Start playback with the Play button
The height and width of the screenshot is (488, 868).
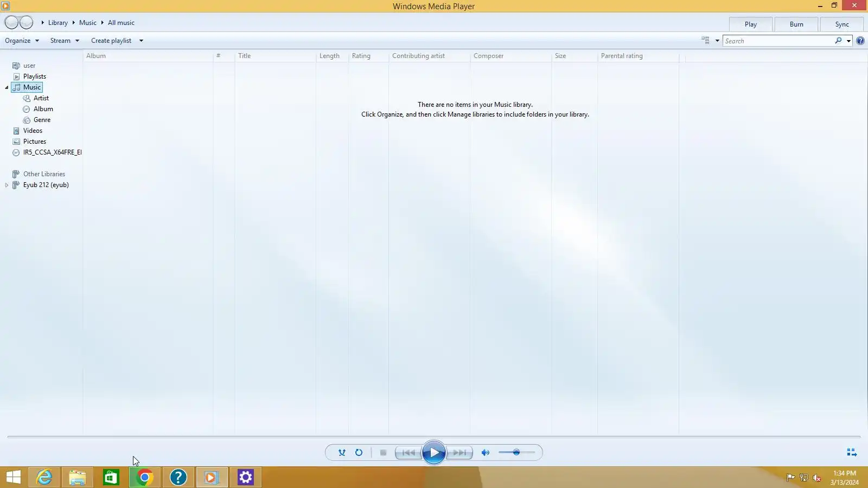coord(434,453)
